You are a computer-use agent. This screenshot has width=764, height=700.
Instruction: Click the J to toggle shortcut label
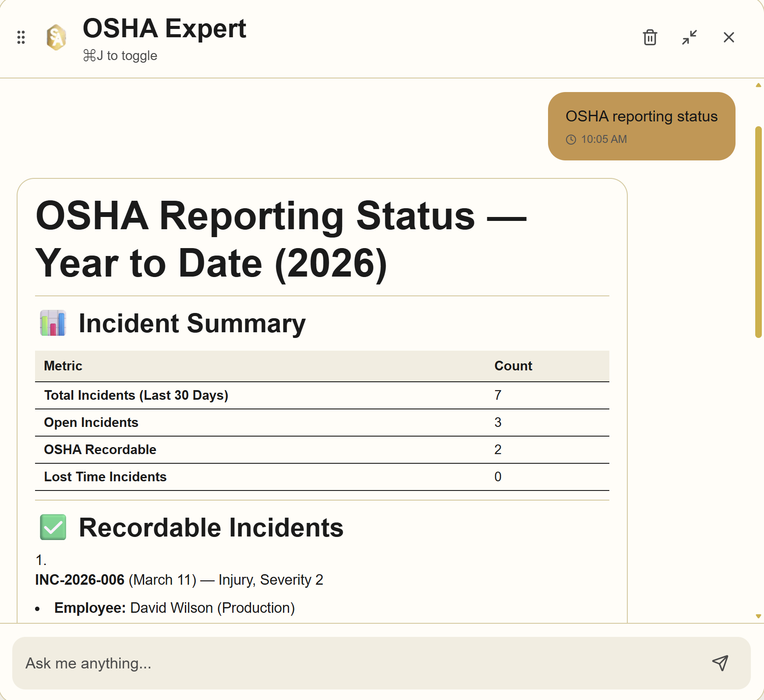click(121, 55)
